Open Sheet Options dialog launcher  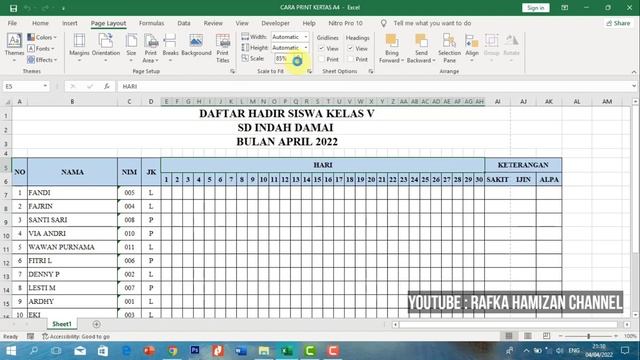pyautogui.click(x=371, y=71)
